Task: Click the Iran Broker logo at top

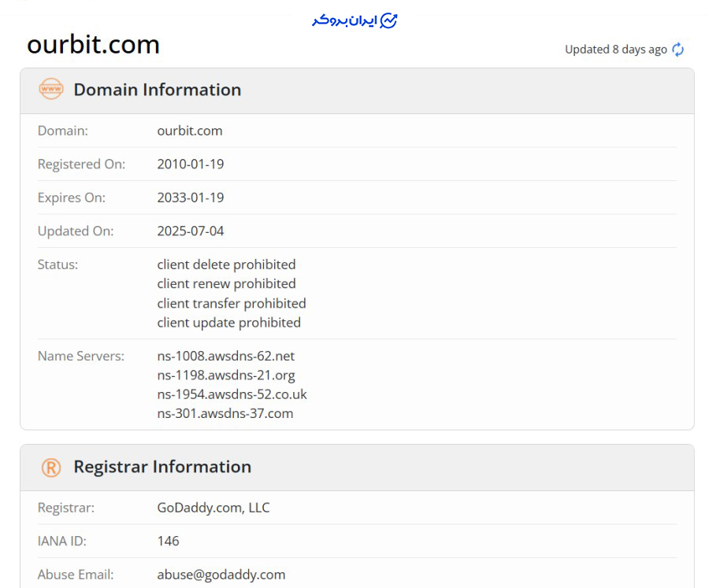Action: pyautogui.click(x=354, y=20)
